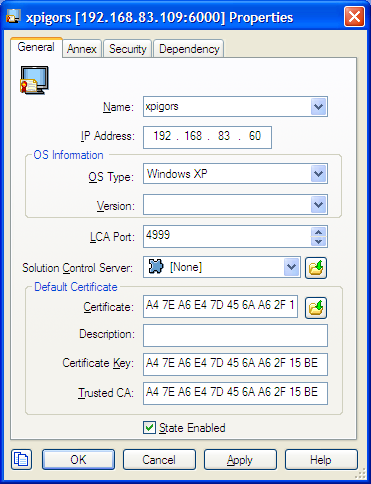Click the empty Description field
The image size is (371, 484).
coord(235,335)
